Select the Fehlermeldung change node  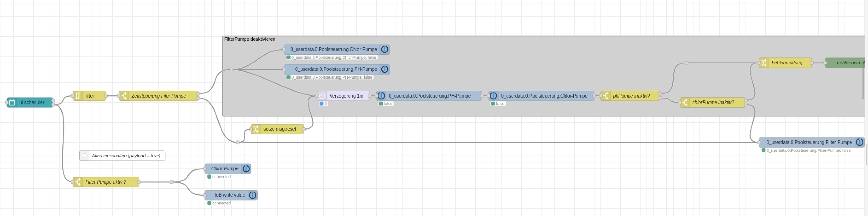point(785,63)
